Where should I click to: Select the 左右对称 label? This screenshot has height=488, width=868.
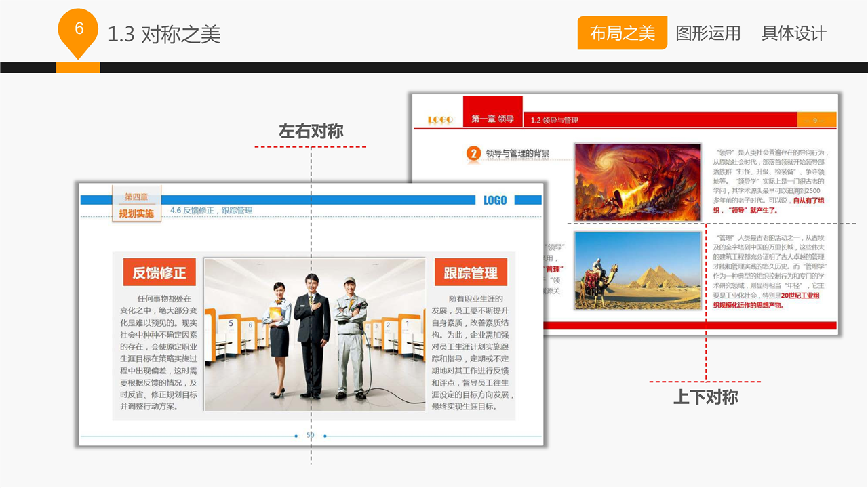click(311, 131)
